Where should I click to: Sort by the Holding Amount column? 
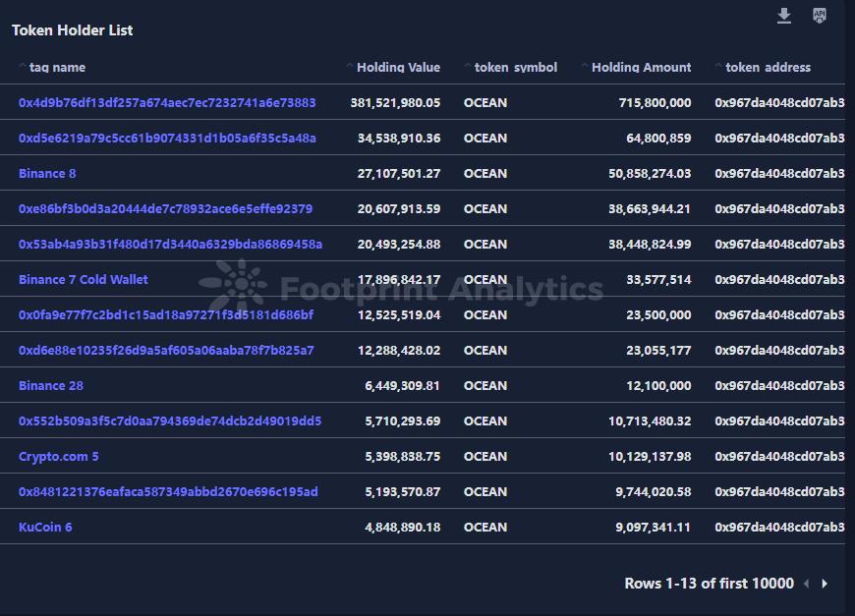point(641,68)
